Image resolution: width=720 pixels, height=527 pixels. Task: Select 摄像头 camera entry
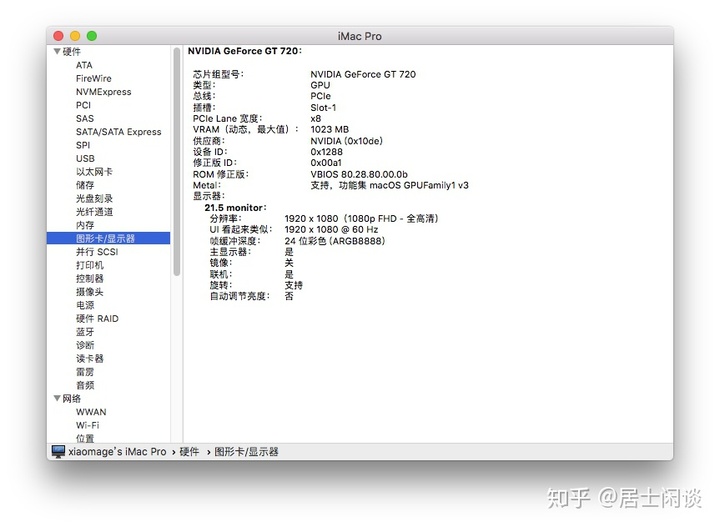pyautogui.click(x=90, y=292)
